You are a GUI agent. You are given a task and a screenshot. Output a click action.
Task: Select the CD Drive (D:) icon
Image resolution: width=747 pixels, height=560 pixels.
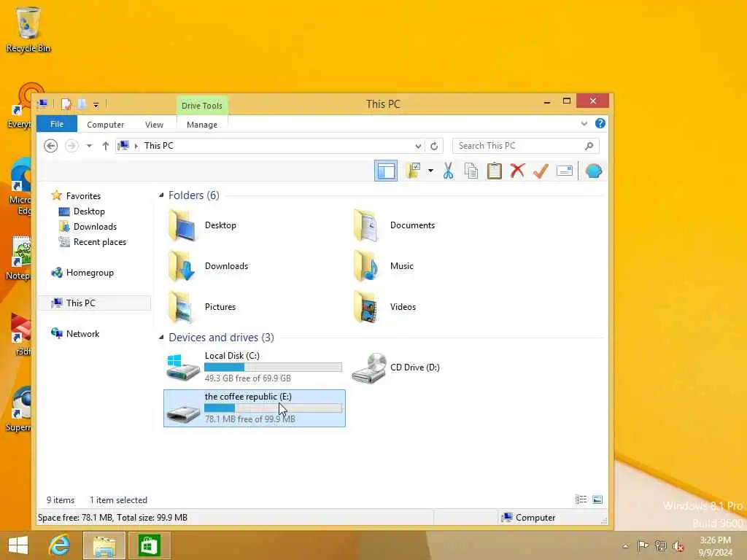point(368,367)
